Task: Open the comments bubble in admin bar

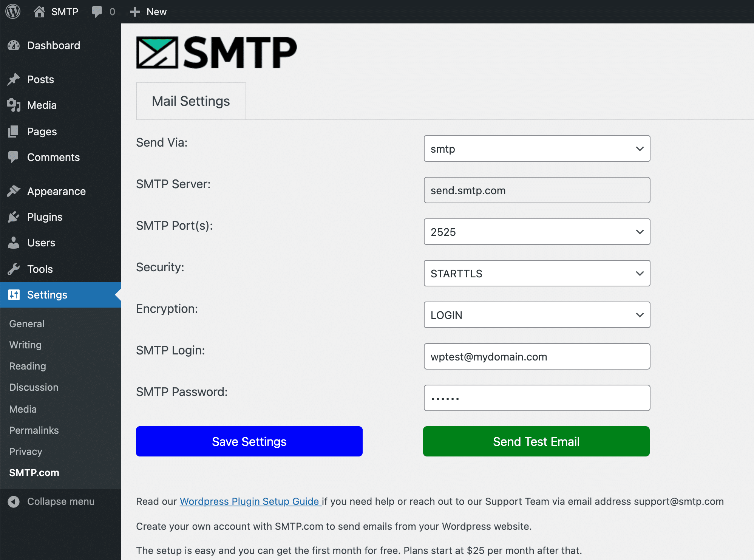Action: [x=97, y=12]
